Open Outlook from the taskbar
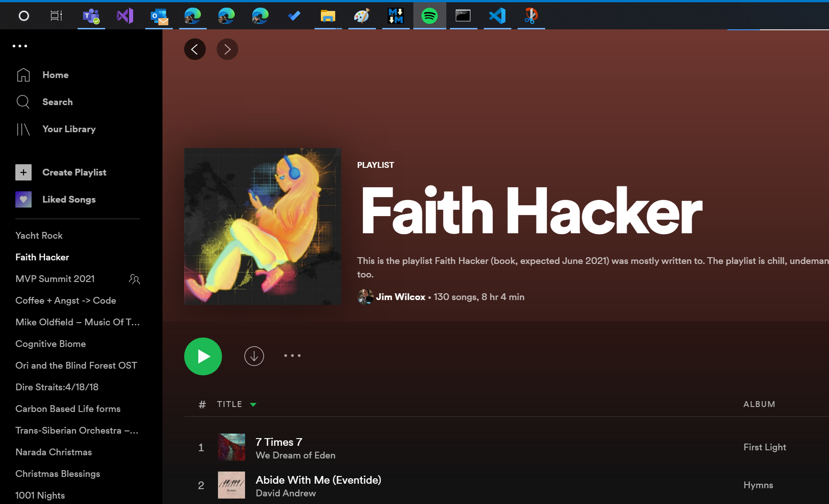829x504 pixels. [x=159, y=16]
